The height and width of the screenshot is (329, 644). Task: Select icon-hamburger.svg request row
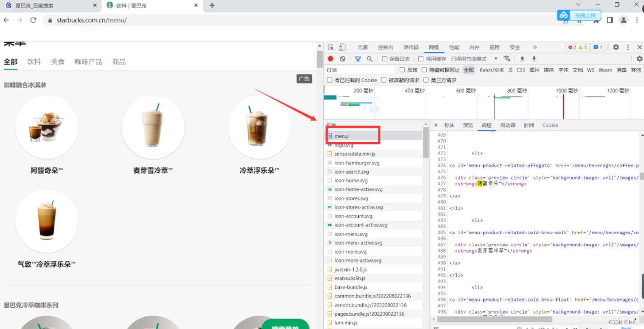(374, 163)
